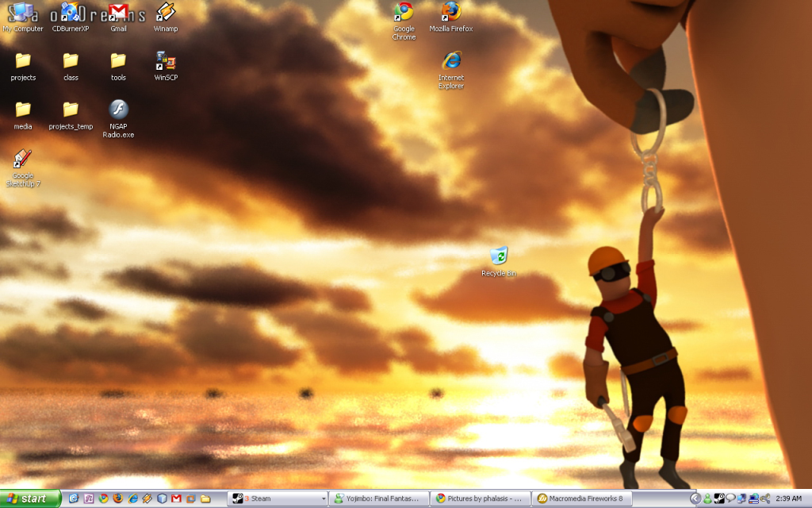The height and width of the screenshot is (508, 812).
Task: Select the CDBurnerXP desktop shortcut
Action: (71, 17)
